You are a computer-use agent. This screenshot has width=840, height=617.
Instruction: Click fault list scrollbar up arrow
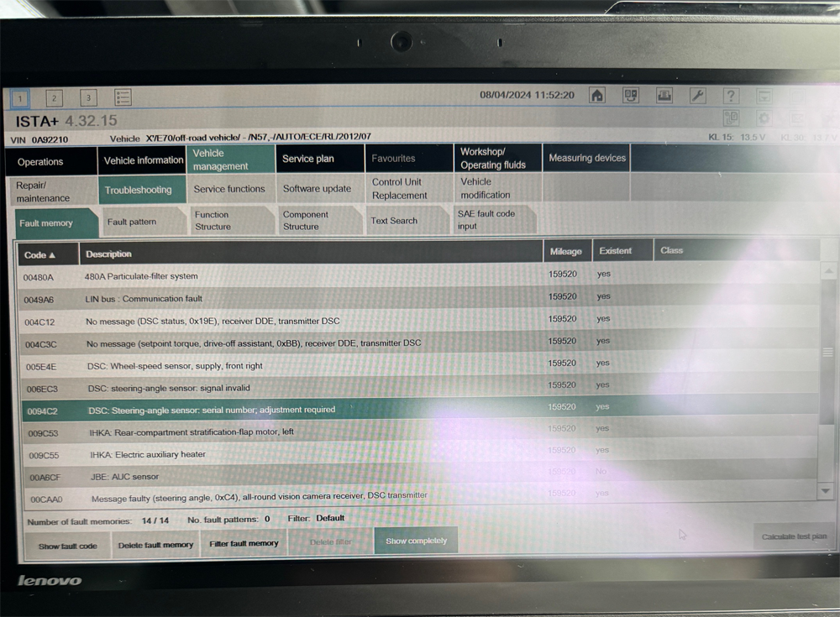828,271
